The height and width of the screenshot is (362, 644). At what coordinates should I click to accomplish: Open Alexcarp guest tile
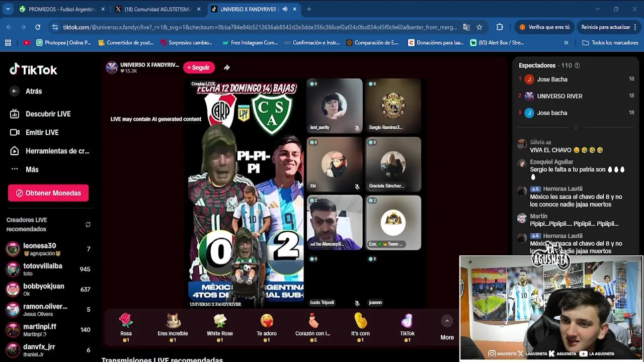point(335,222)
